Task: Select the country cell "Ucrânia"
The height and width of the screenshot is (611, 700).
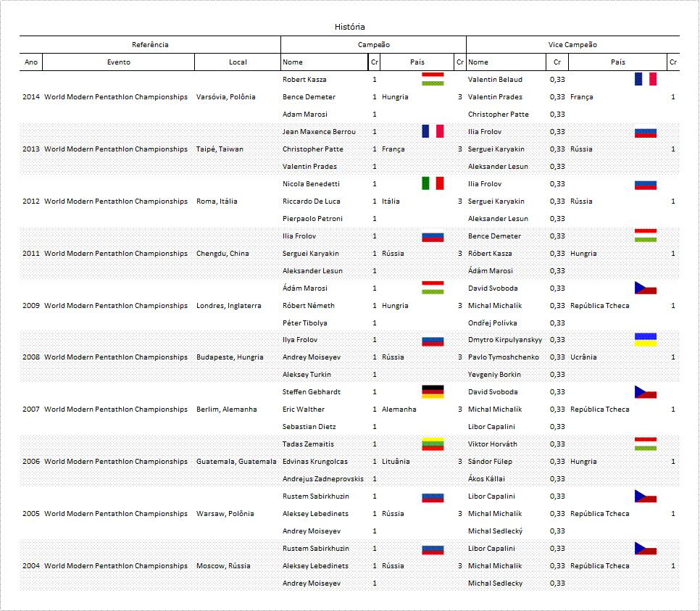Action: pyautogui.click(x=583, y=357)
